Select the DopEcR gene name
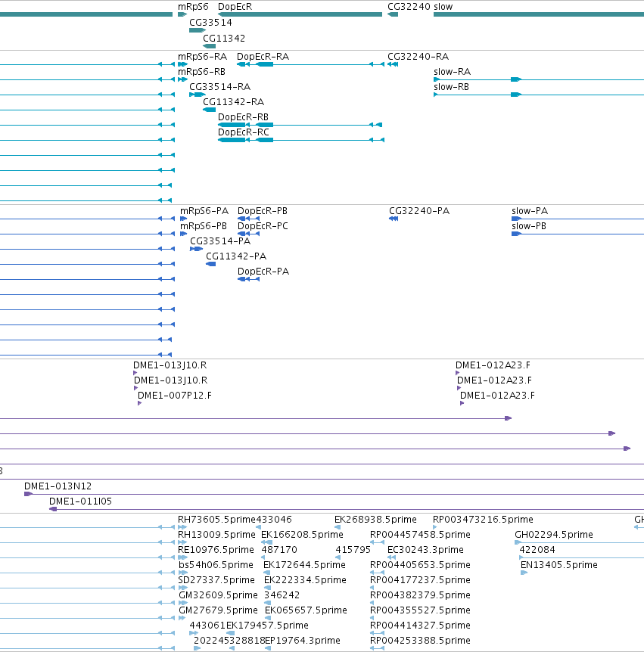The width and height of the screenshot is (644, 652). pyautogui.click(x=235, y=7)
